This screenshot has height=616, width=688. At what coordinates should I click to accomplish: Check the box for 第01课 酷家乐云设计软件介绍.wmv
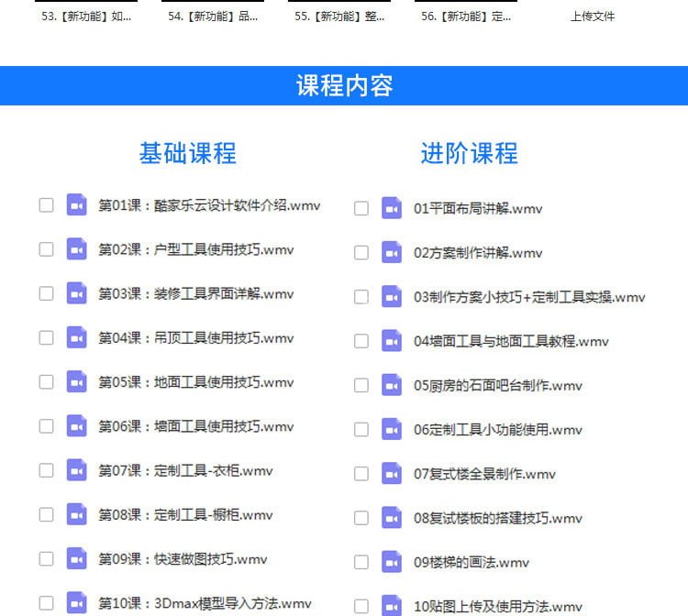coord(46,204)
